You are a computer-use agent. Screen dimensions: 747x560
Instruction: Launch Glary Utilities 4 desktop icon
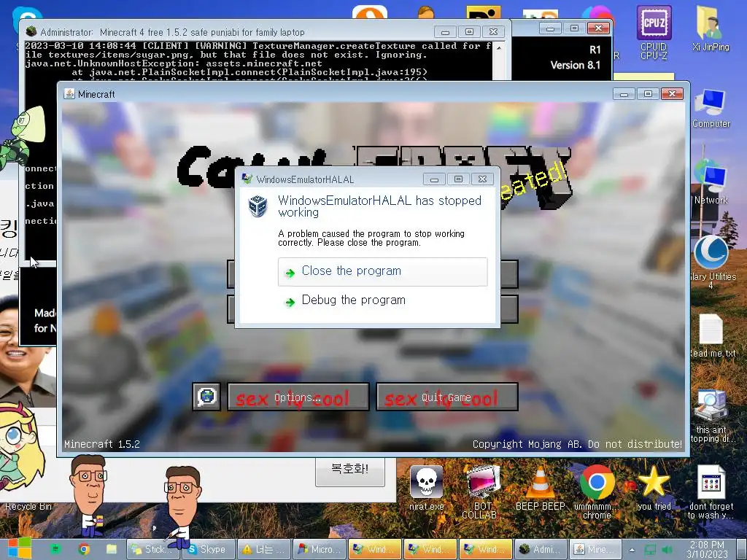tap(711, 262)
